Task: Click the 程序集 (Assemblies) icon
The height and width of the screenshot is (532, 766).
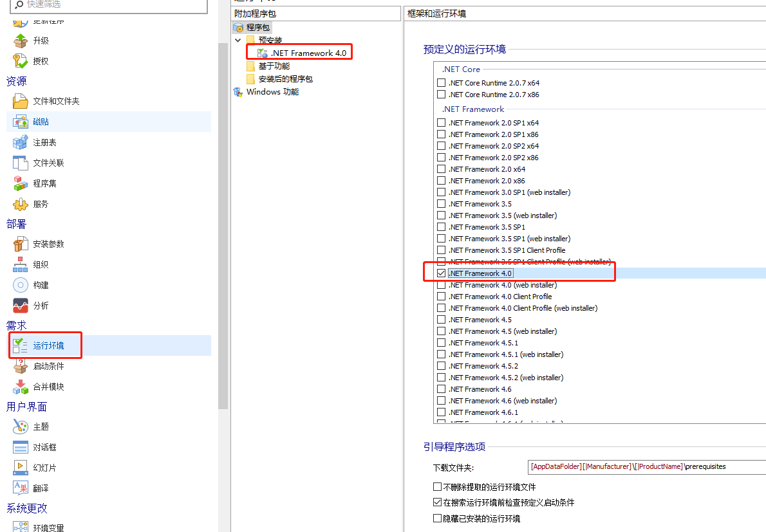Action: [x=21, y=183]
